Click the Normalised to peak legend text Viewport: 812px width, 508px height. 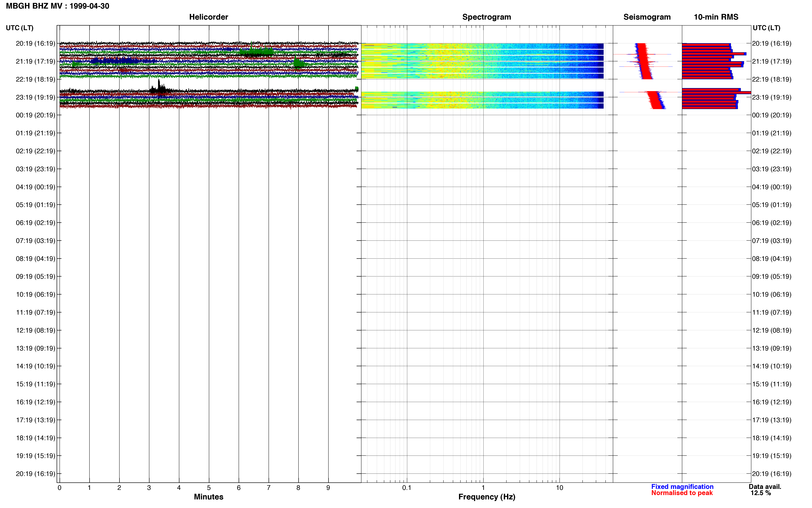682,493
